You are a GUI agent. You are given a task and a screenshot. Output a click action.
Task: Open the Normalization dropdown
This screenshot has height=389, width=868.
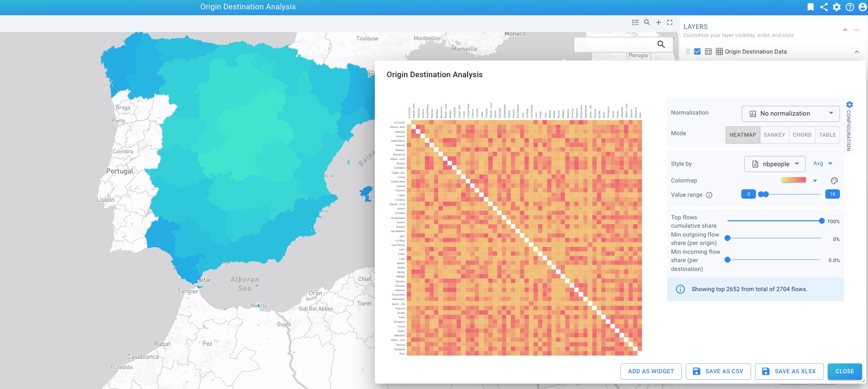[x=790, y=114]
